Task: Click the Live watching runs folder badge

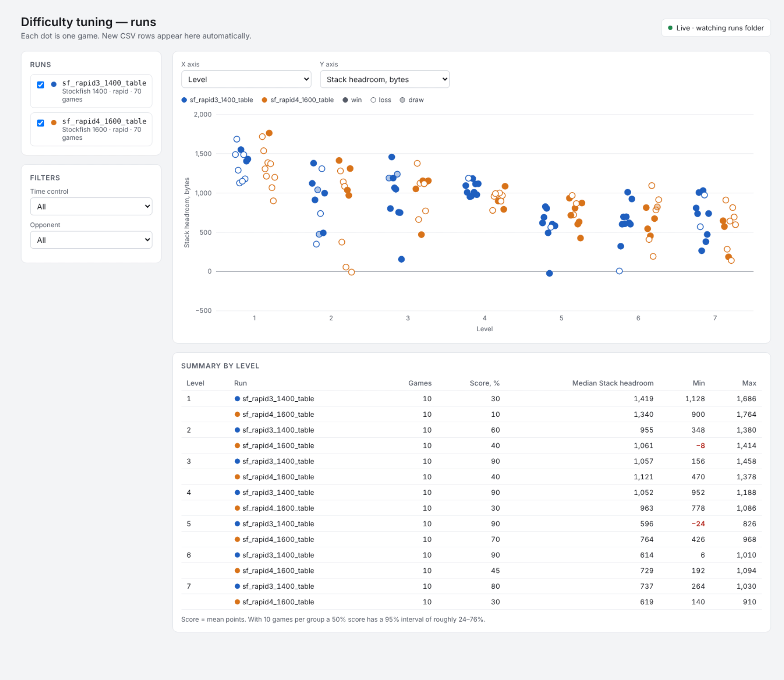Action: pyautogui.click(x=716, y=28)
